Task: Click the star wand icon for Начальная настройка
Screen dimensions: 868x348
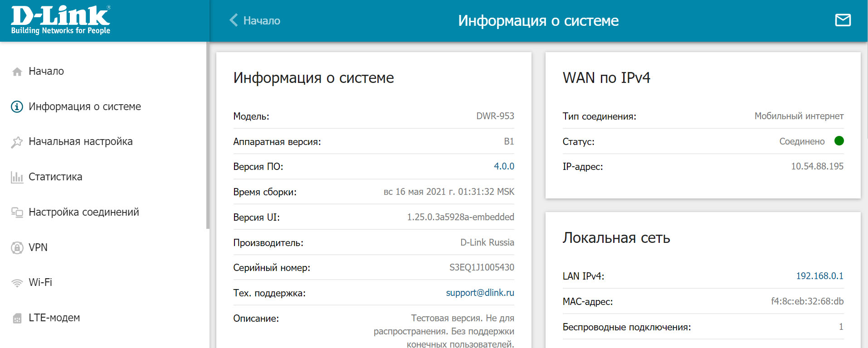Action: pos(17,142)
